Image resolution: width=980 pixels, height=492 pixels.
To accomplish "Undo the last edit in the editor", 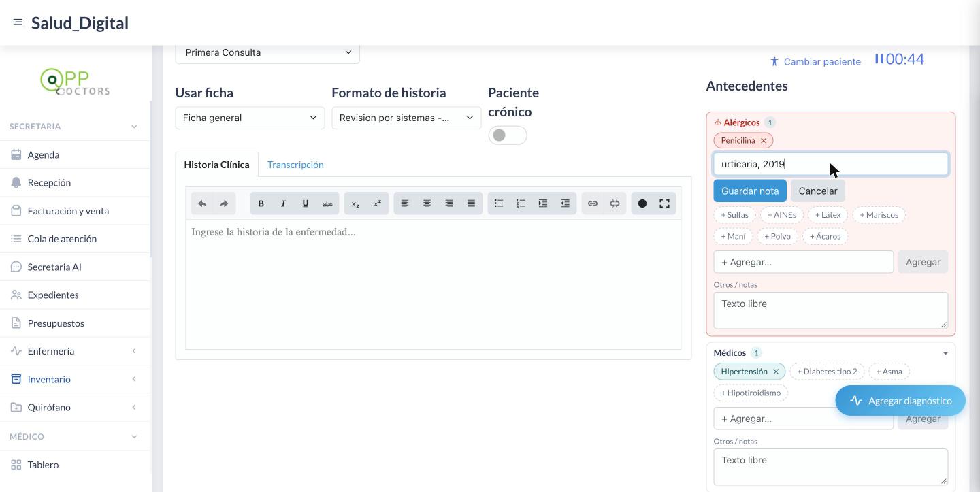I will pyautogui.click(x=202, y=203).
